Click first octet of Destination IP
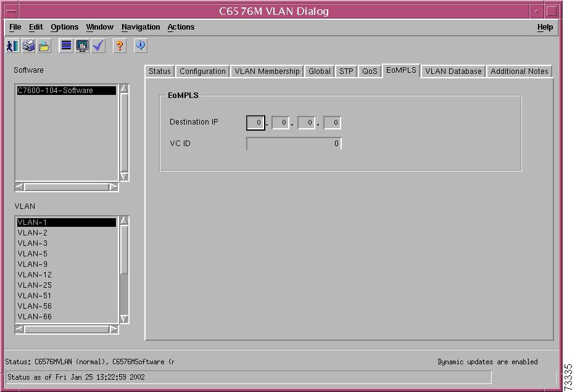The image size is (575, 392). pos(255,123)
